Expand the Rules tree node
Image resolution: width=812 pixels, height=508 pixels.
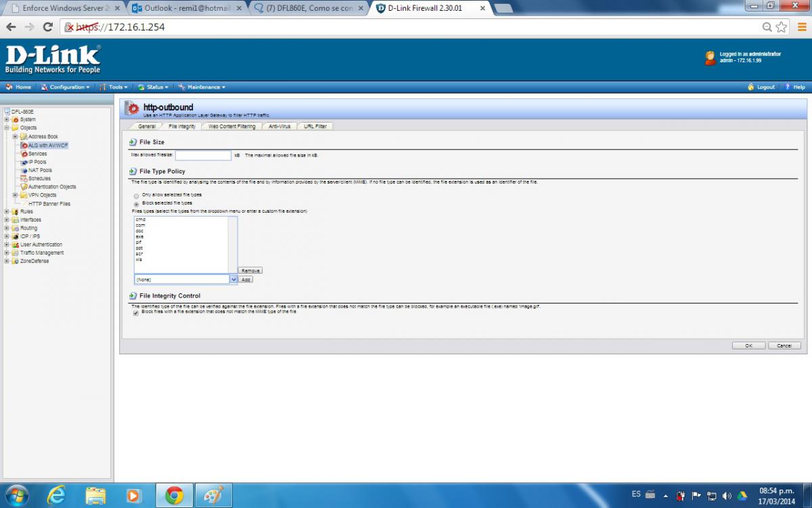(7, 212)
